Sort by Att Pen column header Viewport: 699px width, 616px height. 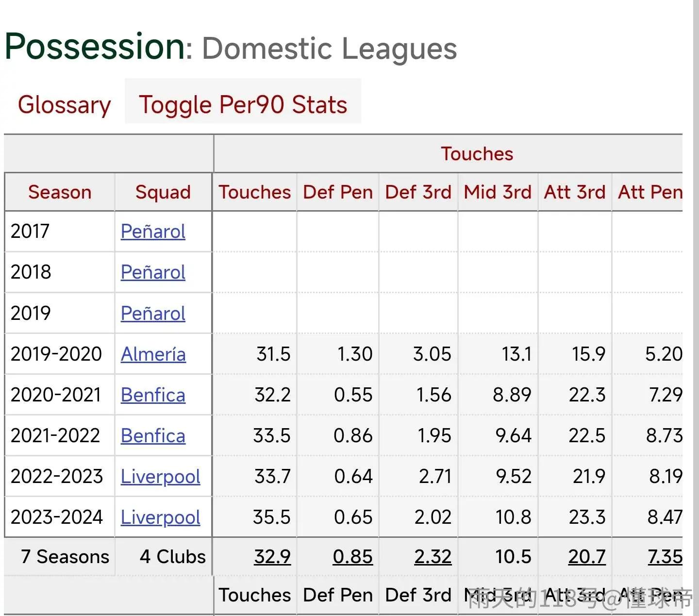pyautogui.click(x=650, y=192)
